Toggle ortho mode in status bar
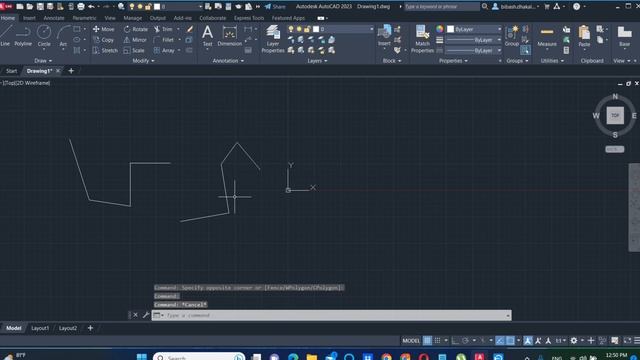Screen dimensions: 640x360 (455, 340)
